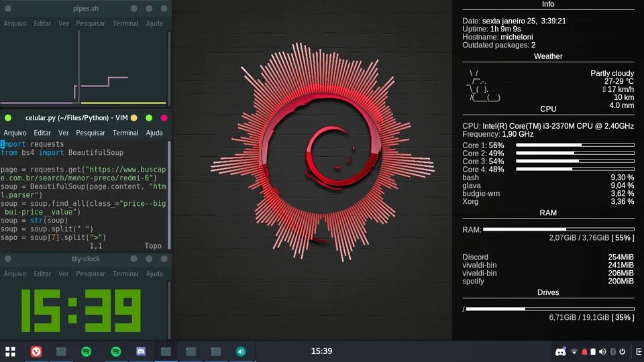
Task: Open Terminal menu in pipes.sh window
Action: click(x=125, y=23)
